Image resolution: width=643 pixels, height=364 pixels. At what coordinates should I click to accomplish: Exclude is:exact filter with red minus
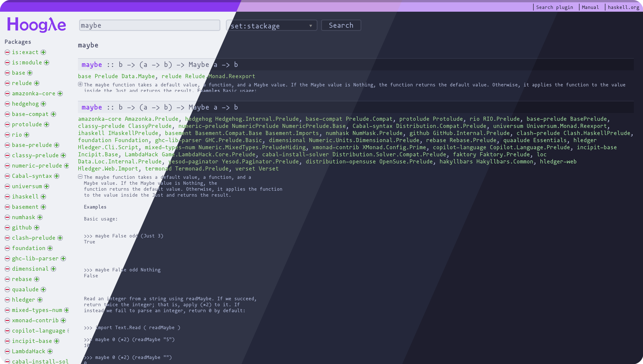tap(7, 52)
